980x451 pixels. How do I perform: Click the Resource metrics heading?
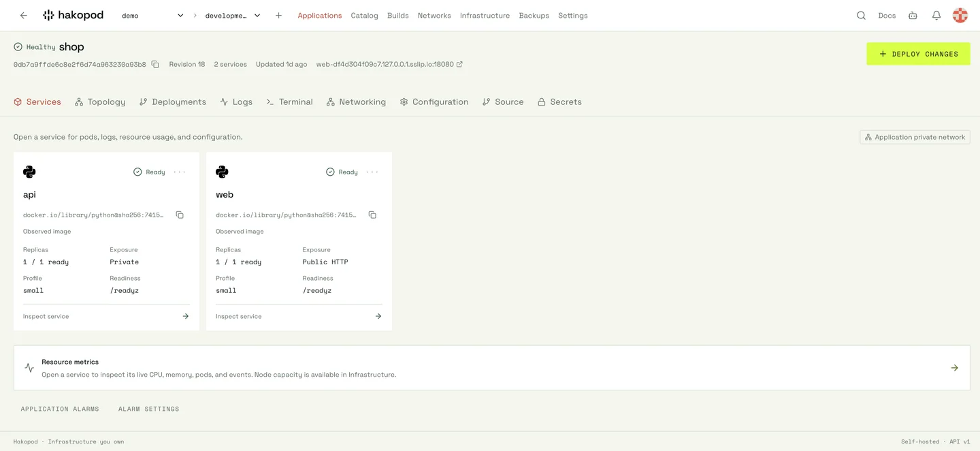coord(70,362)
